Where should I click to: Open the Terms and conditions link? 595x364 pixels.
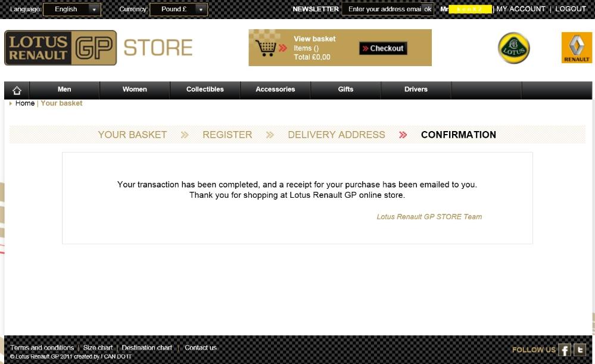coord(42,348)
